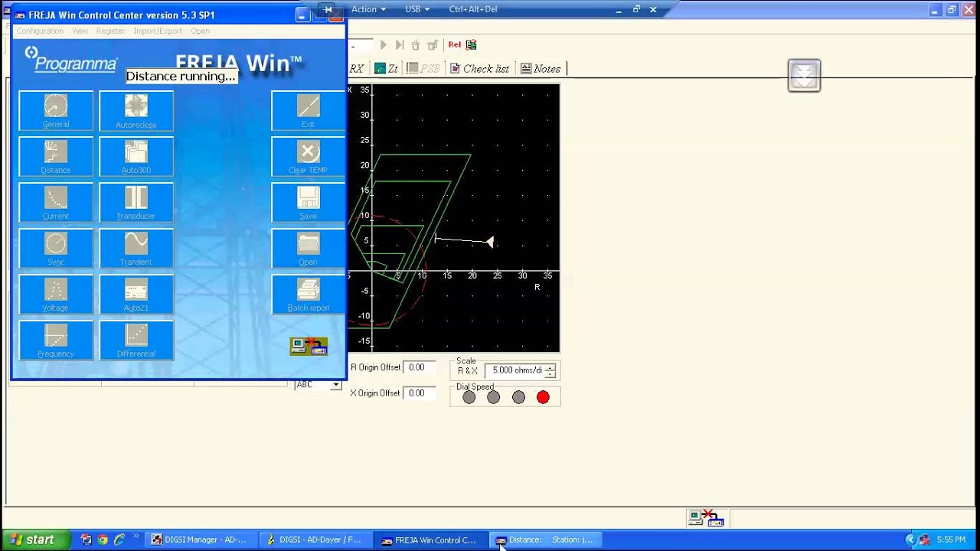Click the connection status icon in status bar

click(706, 518)
